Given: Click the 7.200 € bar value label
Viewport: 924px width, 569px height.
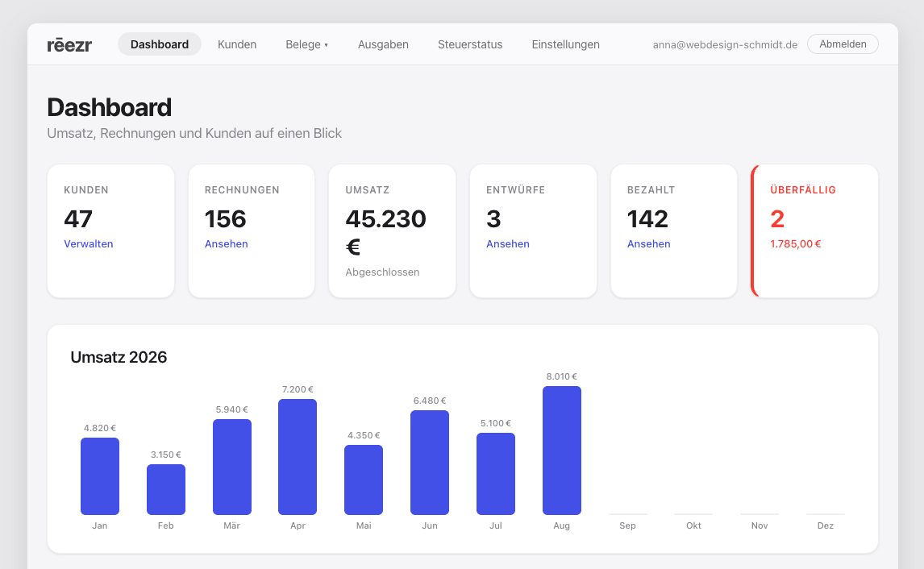Looking at the screenshot, I should tap(298, 389).
